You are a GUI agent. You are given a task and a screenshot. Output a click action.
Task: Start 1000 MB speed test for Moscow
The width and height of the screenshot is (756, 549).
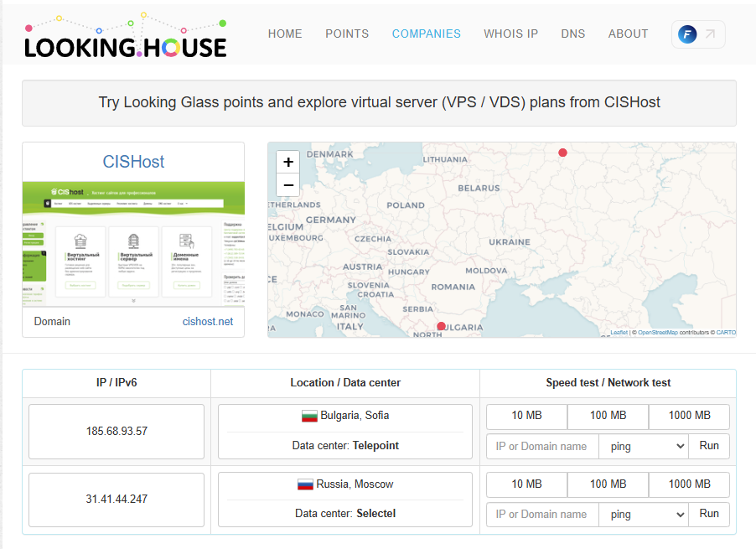coord(689,484)
